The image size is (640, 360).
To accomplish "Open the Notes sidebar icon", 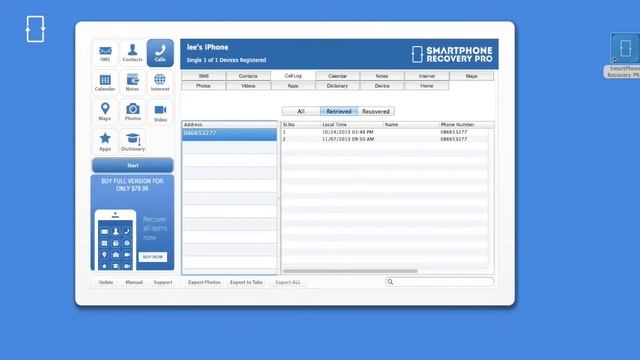I will click(133, 83).
